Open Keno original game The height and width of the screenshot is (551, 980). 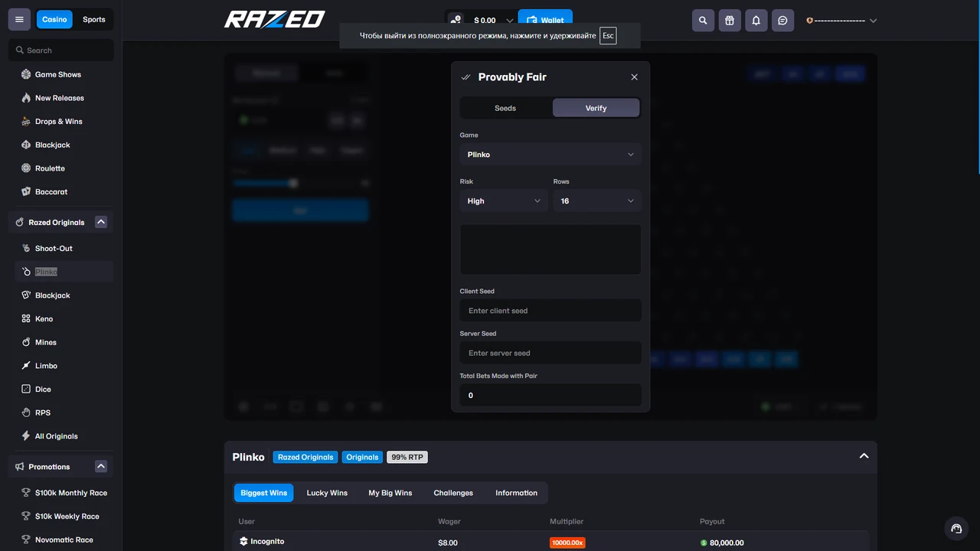tap(44, 319)
